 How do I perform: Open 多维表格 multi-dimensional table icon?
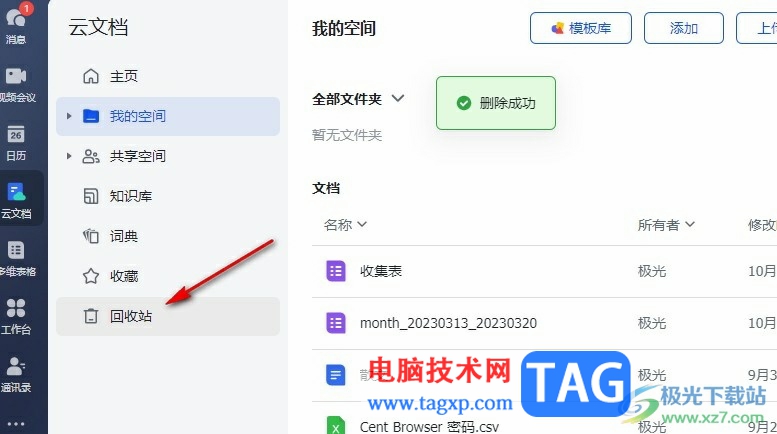tap(16, 258)
